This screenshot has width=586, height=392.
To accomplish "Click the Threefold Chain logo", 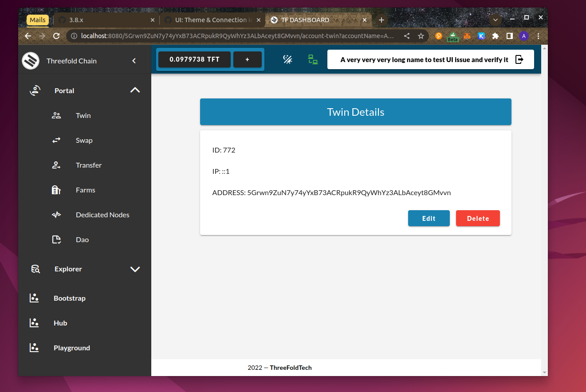I will pyautogui.click(x=30, y=60).
